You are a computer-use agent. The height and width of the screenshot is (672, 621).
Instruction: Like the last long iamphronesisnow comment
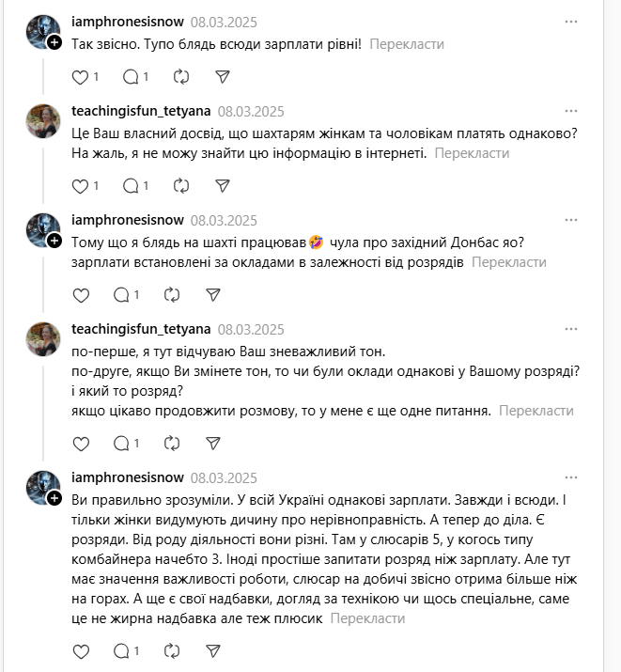81,650
